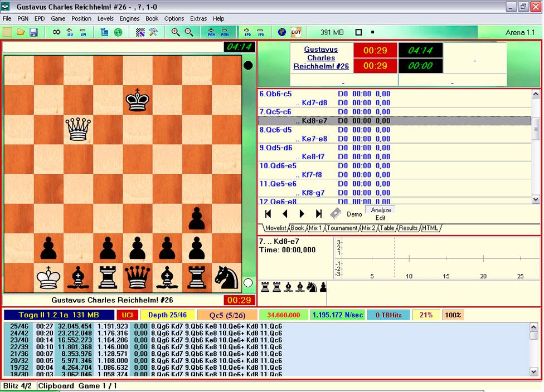Toggle the Analyze button under the move list

click(x=381, y=210)
